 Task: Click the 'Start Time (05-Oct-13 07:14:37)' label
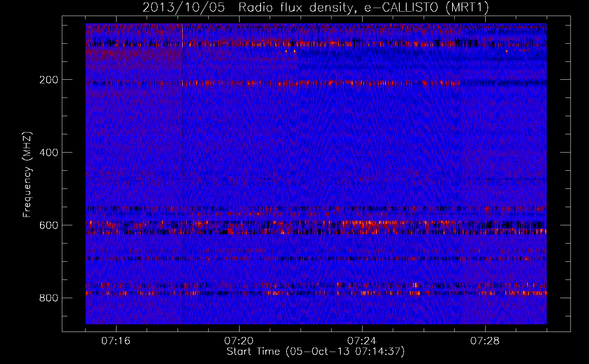coord(316,352)
